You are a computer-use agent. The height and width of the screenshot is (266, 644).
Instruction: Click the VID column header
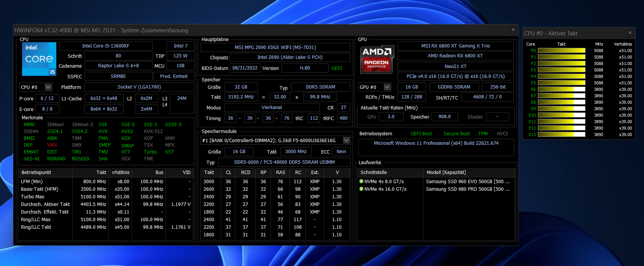pyautogui.click(x=180, y=173)
